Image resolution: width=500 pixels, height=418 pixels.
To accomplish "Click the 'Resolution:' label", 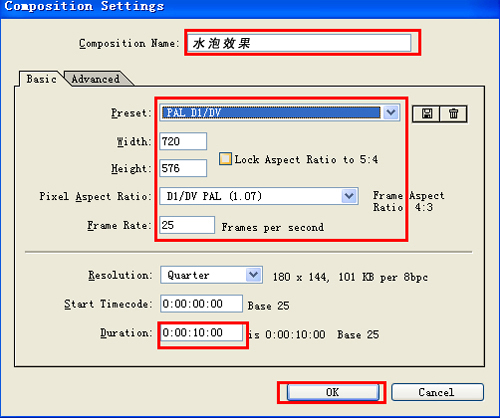I will [x=120, y=275].
